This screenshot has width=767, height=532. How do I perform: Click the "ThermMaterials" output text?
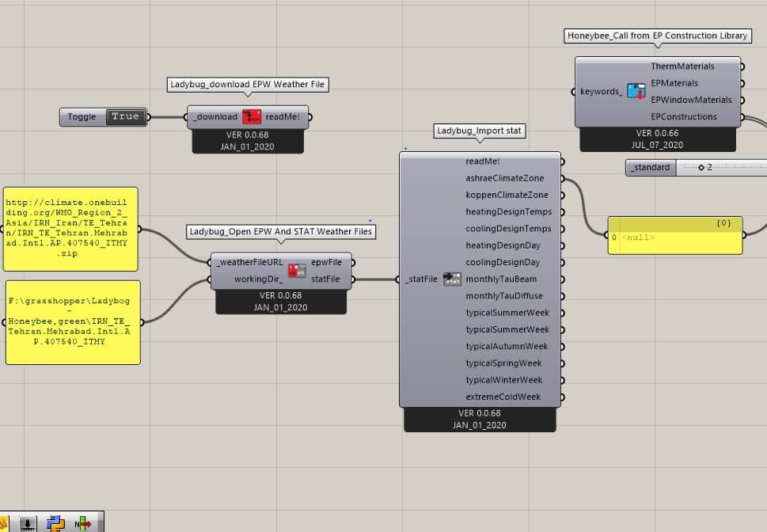click(682, 66)
